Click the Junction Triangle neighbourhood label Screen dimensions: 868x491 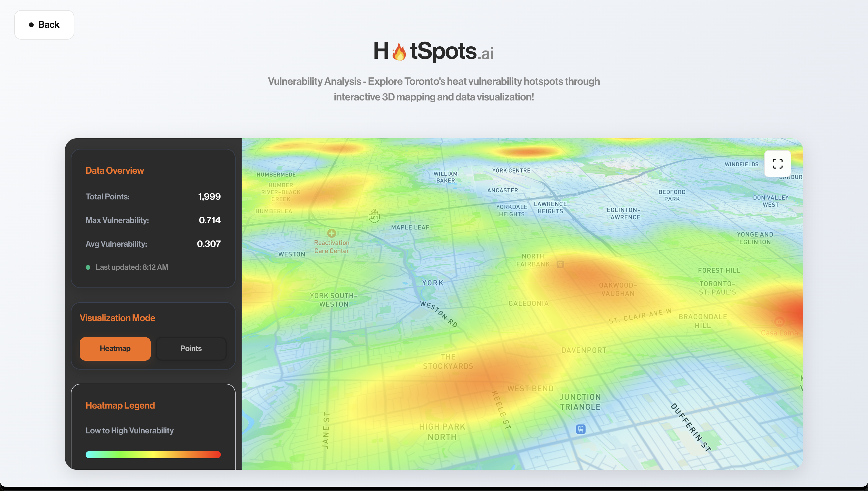coord(580,402)
